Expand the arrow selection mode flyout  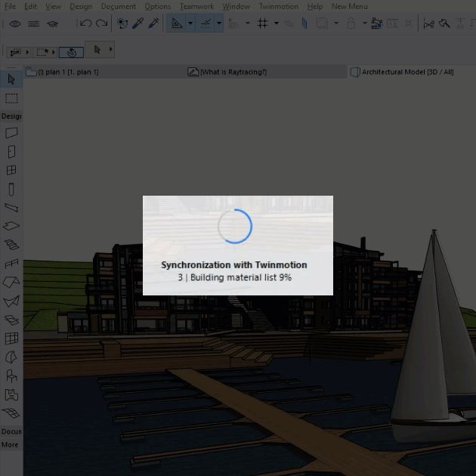point(111,49)
